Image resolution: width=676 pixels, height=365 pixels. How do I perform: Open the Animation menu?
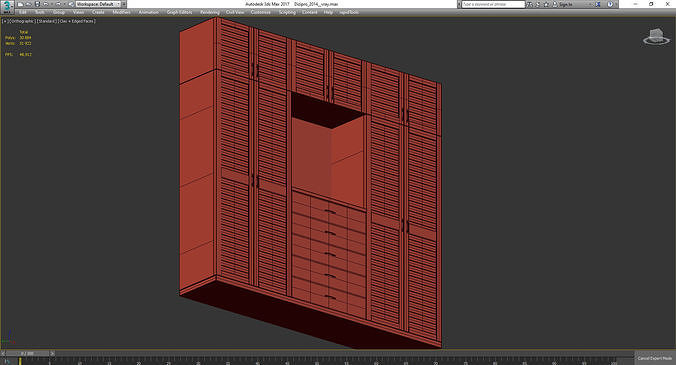(148, 12)
